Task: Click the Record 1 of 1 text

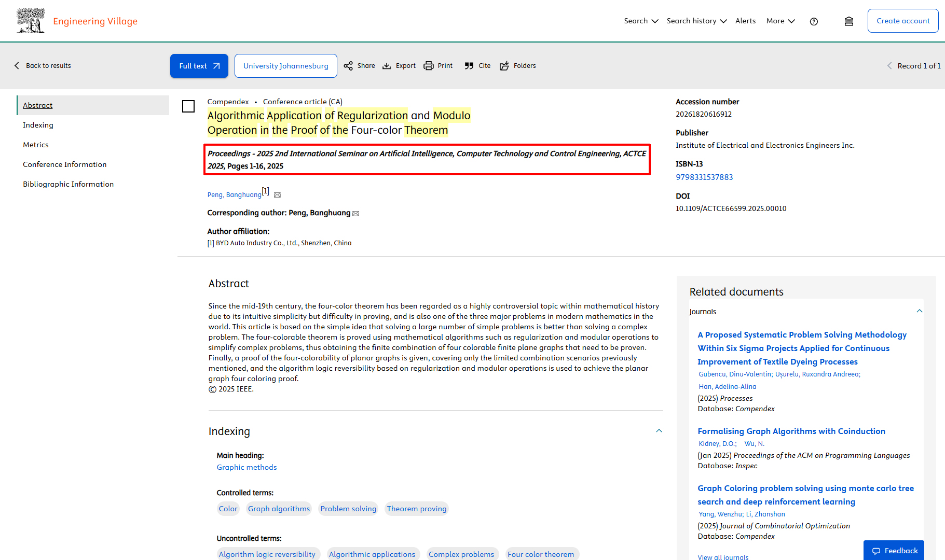Action: [x=919, y=66]
